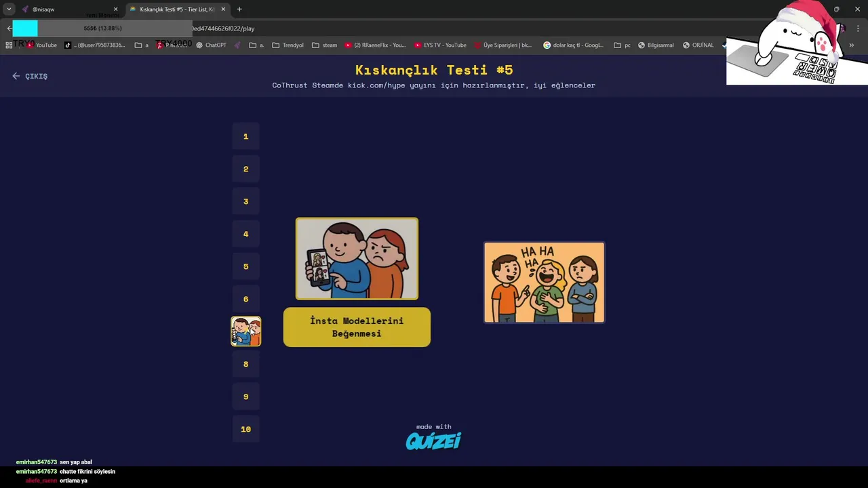The height and width of the screenshot is (488, 868).
Task: Open the steam bookmarks folder
Action: coord(325,45)
